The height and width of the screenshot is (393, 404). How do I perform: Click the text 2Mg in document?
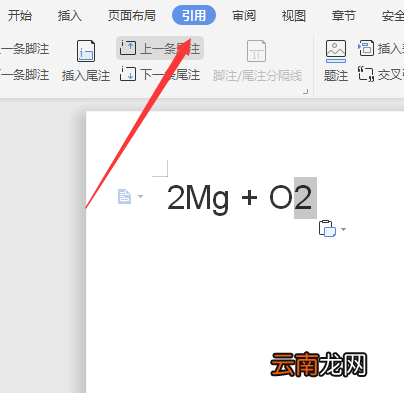[198, 199]
